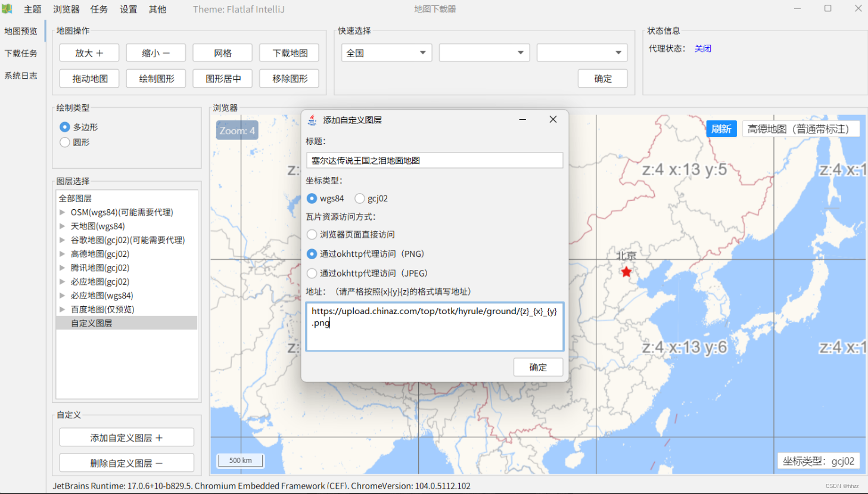The width and height of the screenshot is (868, 494).
Task: Click the 坐标类型: gcj02 label on map
Action: (819, 461)
